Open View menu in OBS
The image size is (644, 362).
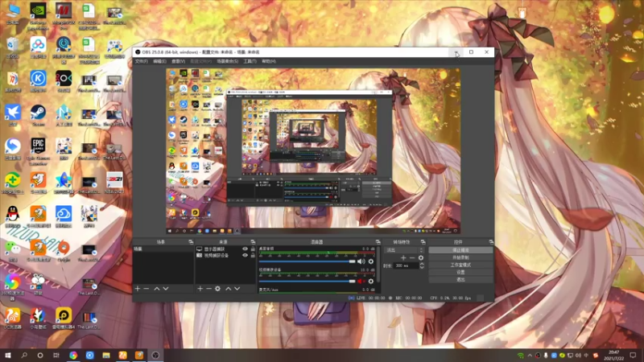[x=178, y=61]
